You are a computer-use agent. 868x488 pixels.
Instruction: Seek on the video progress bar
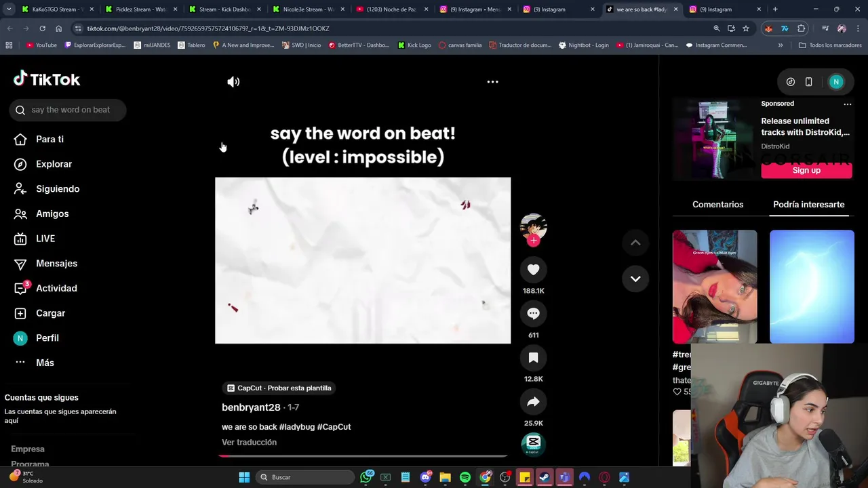pos(363,456)
